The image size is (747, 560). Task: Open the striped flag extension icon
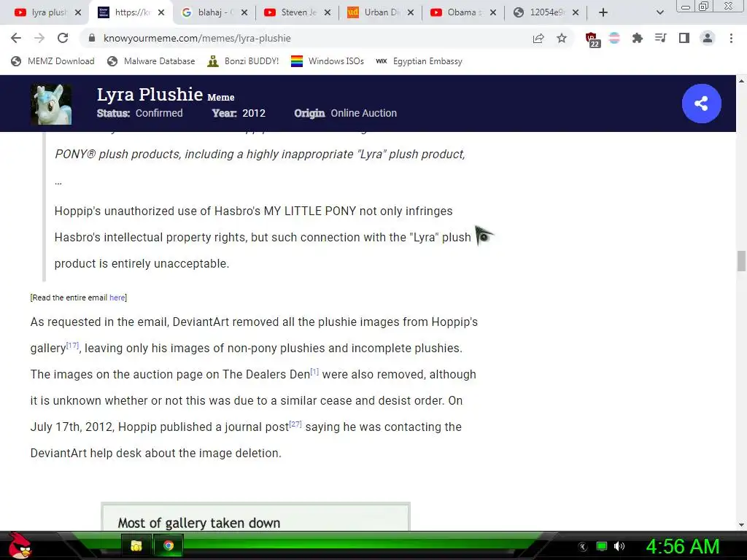coord(614,38)
